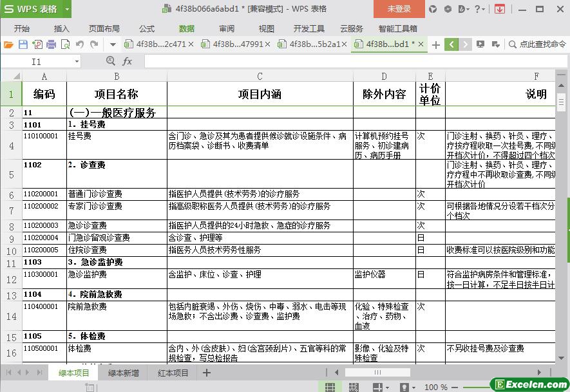570x392 pixels.
Task: Expand the Name Box dropdown
Action: pos(77,61)
